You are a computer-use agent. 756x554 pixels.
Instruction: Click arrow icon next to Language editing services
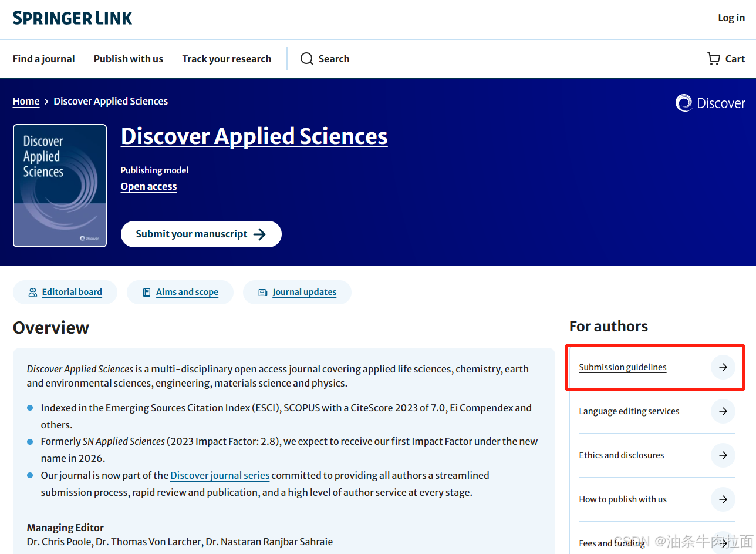coord(723,411)
